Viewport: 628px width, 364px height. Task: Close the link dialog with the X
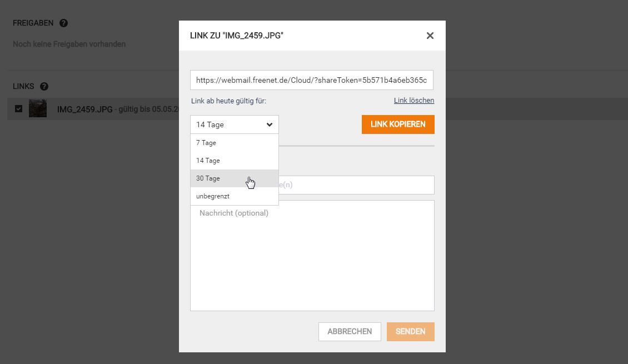(430, 36)
